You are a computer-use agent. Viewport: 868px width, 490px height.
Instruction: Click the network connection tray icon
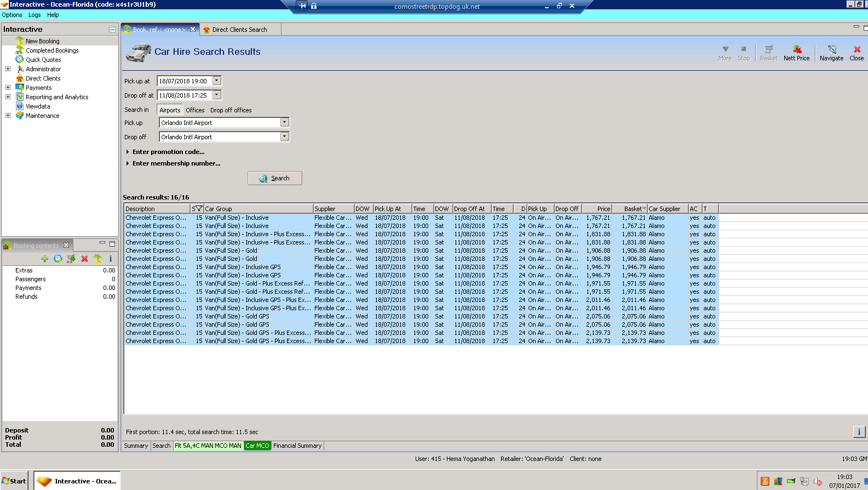coord(804,482)
